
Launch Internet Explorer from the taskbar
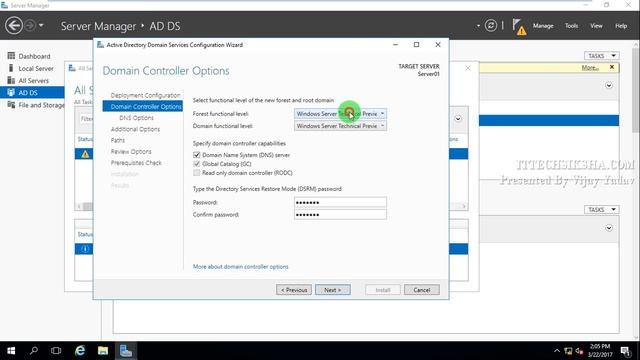[x=80, y=351]
